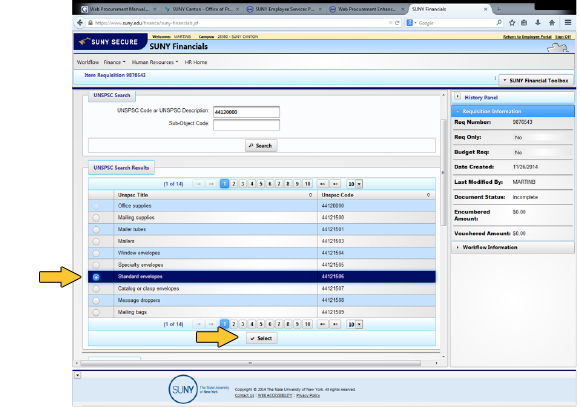Click the SUNY logo in the footer

183,389
